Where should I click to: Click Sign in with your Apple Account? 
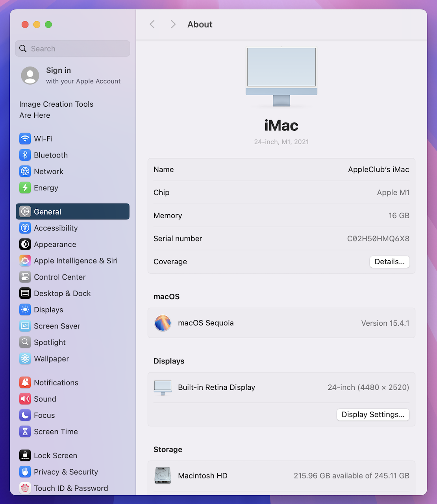(71, 75)
